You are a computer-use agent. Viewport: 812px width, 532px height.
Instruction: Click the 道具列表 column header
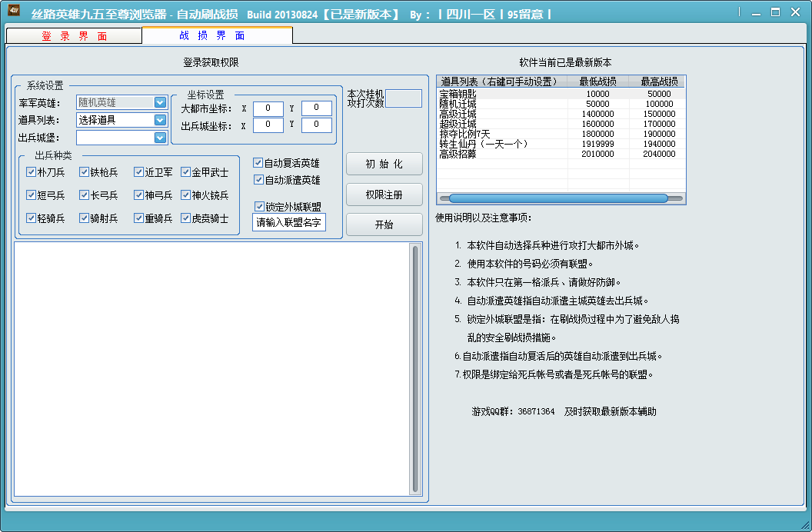tap(502, 81)
